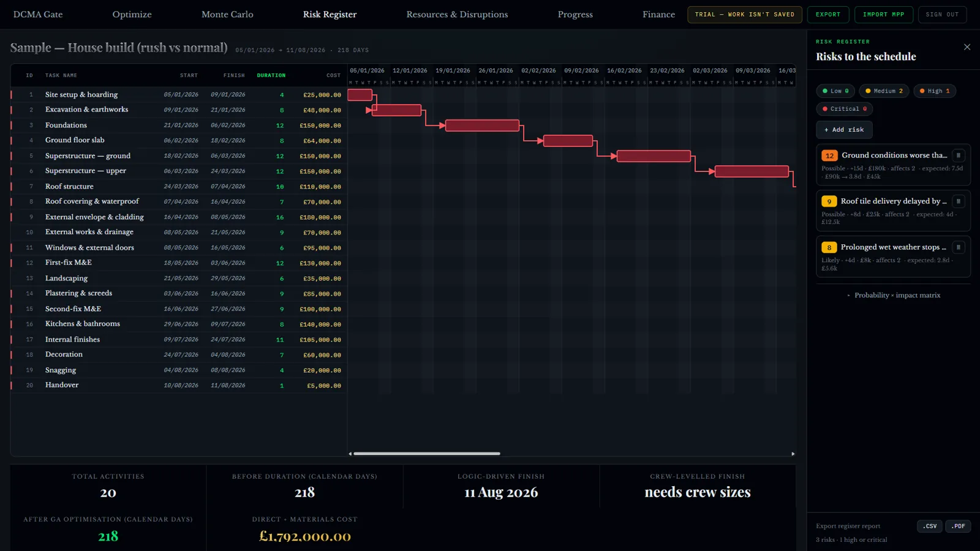Click the Site setup & hoarding Gantt bar
Screen dimensions: 980x551
coord(360,95)
